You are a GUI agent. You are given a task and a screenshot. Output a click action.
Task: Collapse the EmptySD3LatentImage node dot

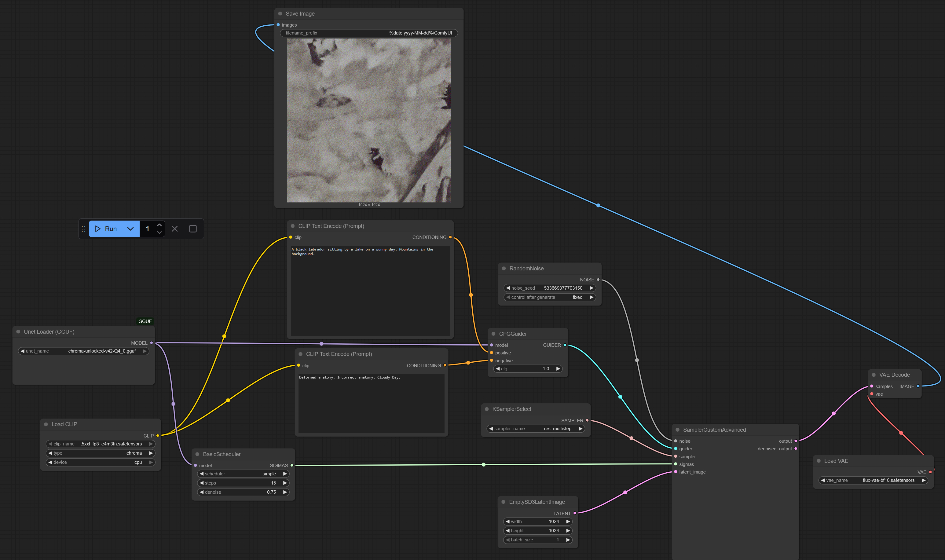coord(504,502)
